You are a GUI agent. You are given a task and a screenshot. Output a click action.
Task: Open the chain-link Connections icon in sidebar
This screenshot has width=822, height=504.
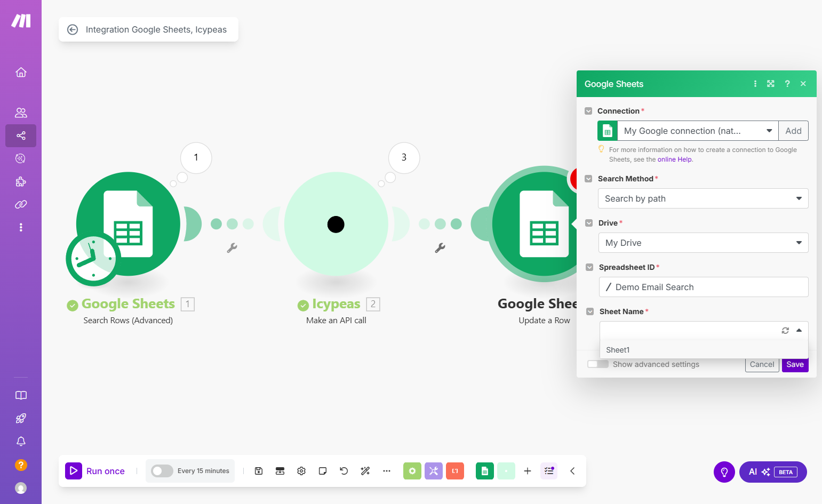coord(21,204)
